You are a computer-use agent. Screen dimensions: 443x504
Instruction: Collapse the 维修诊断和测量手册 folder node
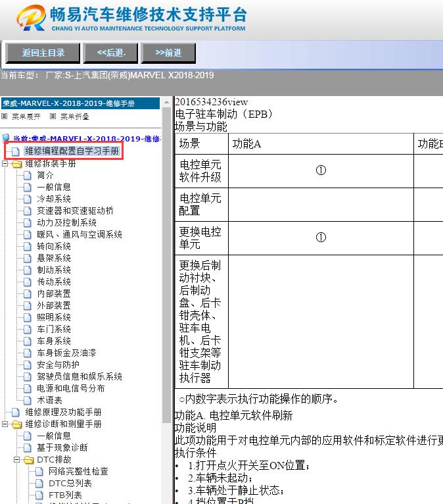point(5,424)
